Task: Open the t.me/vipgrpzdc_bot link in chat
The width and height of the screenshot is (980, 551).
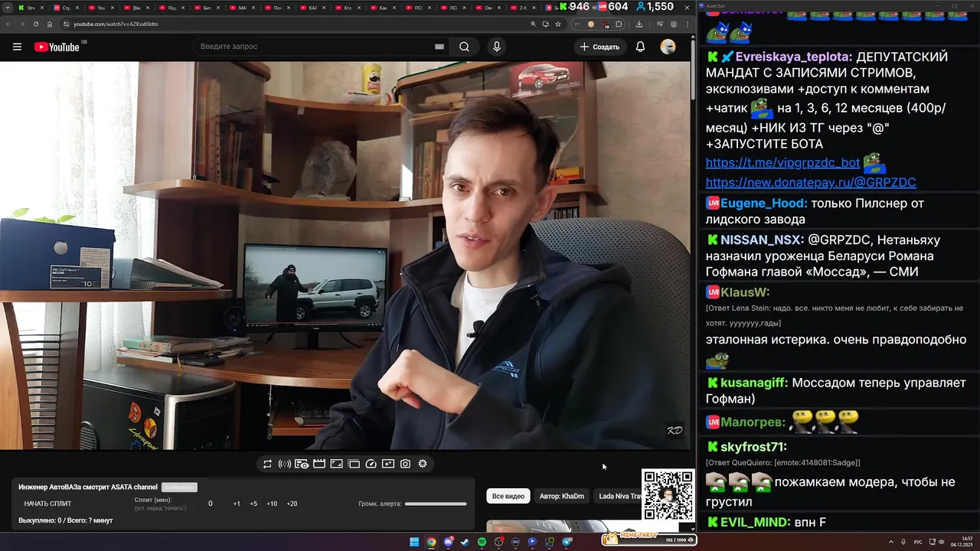Action: pos(782,163)
